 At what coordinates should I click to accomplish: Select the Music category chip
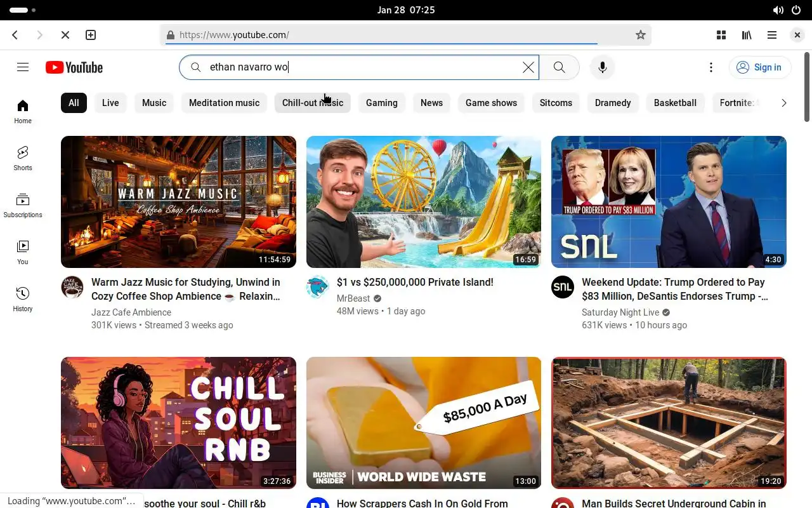coord(154,103)
